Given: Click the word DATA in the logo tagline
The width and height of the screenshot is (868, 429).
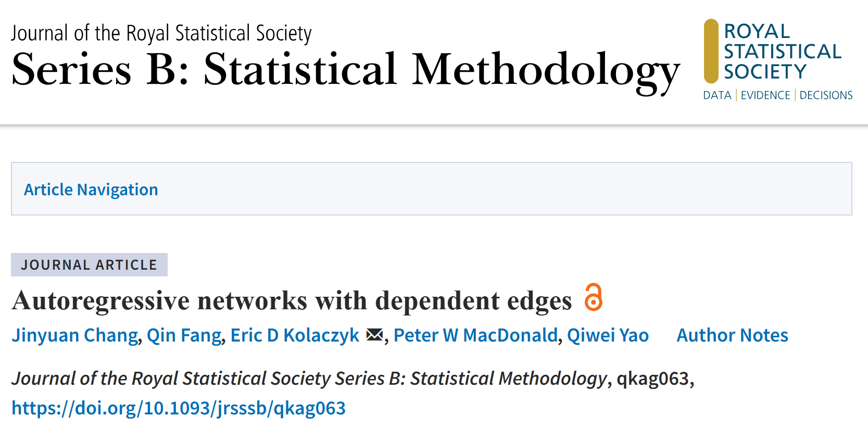Looking at the screenshot, I should (717, 95).
